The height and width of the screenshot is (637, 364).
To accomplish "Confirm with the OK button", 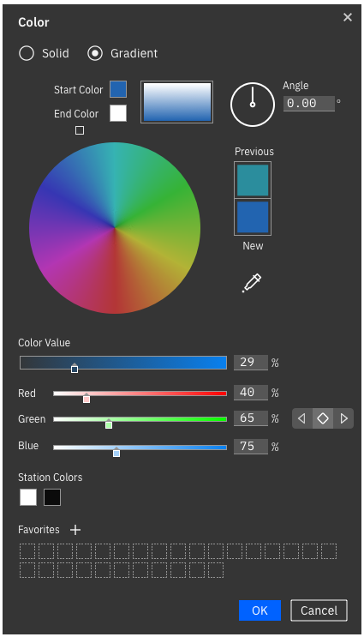I will pos(260,610).
